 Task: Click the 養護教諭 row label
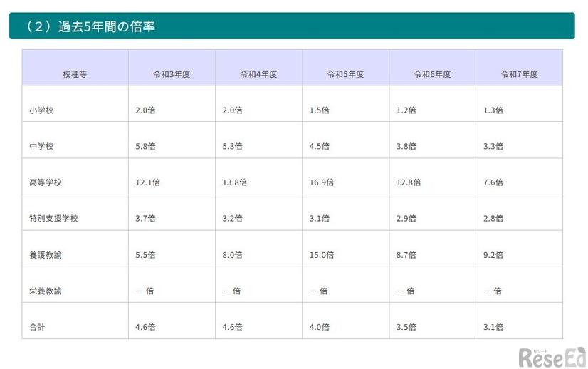coord(46,255)
